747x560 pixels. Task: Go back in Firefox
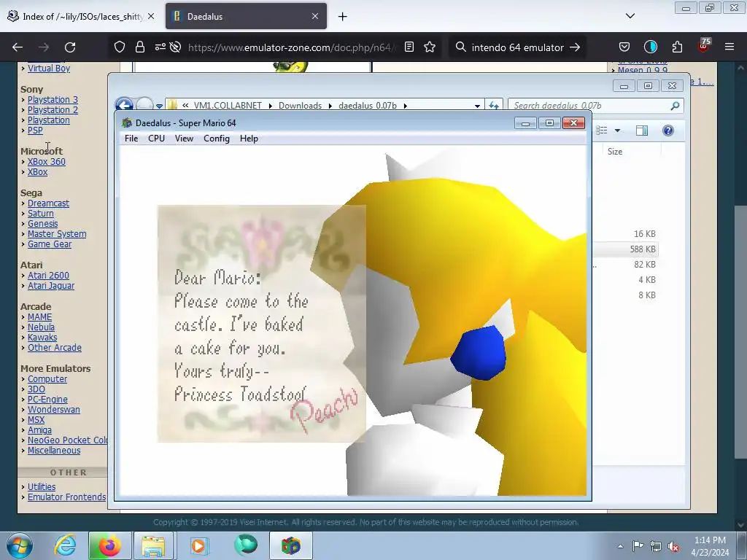tap(18, 47)
